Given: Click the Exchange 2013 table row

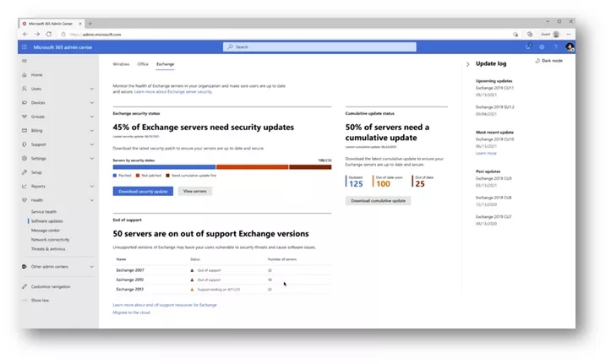Looking at the screenshot, I should [x=222, y=289].
